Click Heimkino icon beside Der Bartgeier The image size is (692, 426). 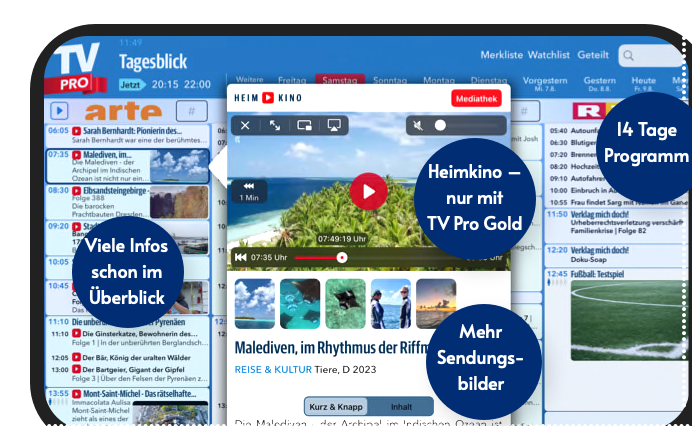coord(77,369)
